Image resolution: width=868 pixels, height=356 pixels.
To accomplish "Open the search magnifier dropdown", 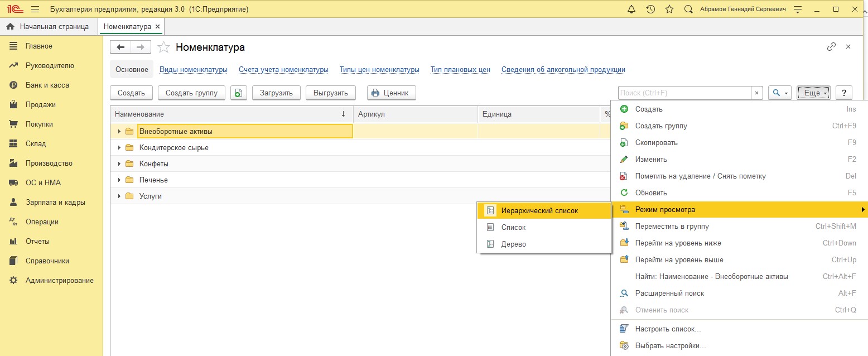I will click(779, 93).
